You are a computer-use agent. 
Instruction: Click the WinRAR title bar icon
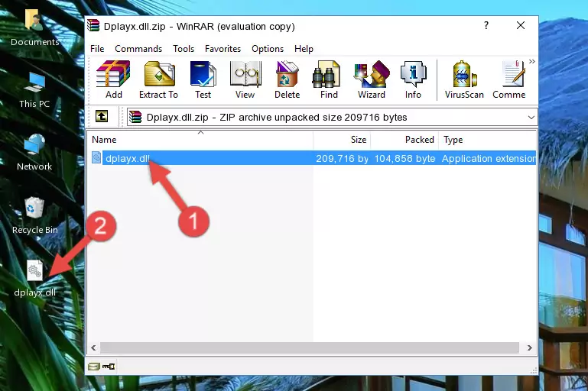pos(93,25)
